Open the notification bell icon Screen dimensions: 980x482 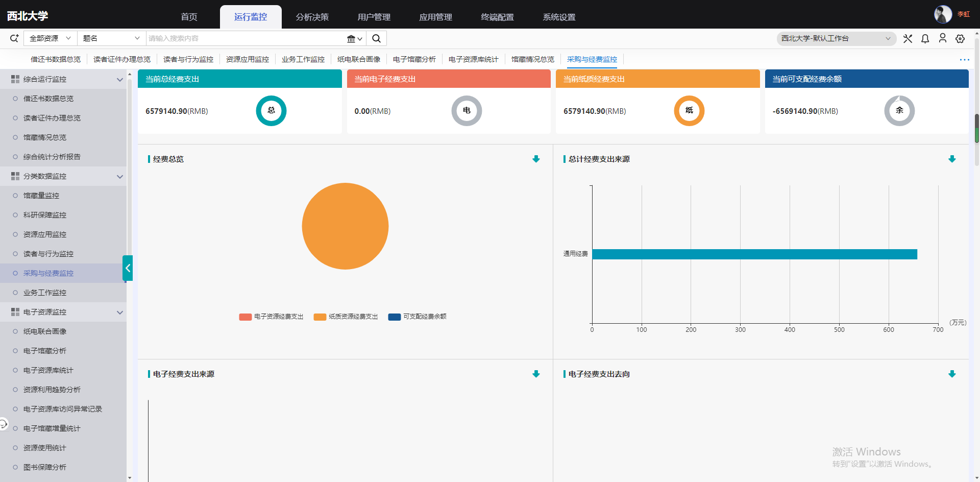point(925,39)
